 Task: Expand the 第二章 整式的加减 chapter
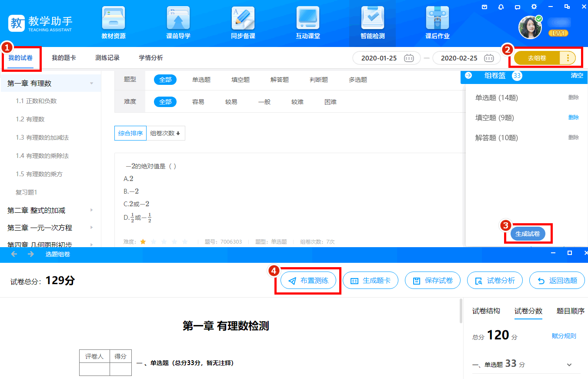91,210
